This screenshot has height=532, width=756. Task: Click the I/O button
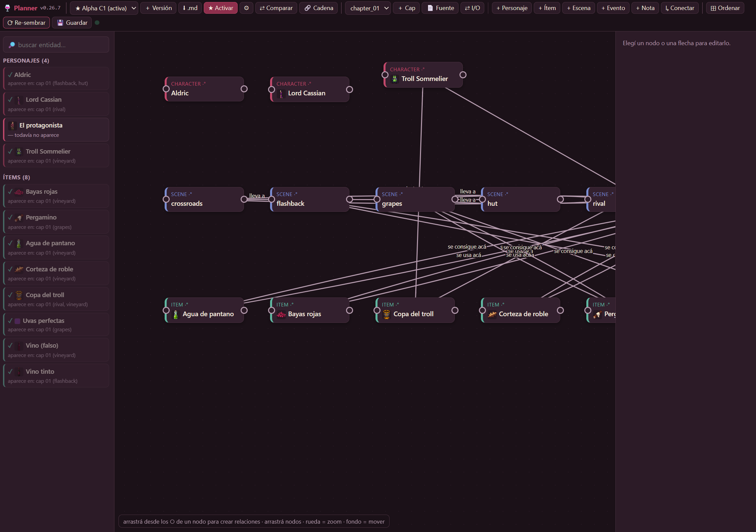472,8
